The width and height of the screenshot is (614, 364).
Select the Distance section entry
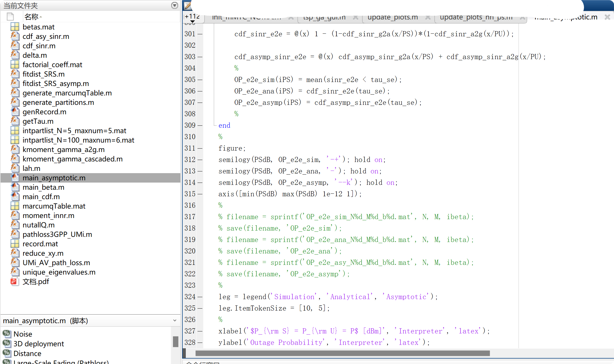coord(27,353)
